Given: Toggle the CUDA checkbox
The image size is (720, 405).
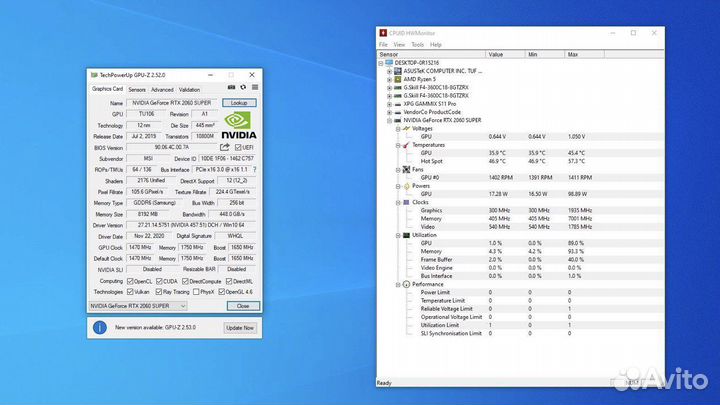Looking at the screenshot, I should coord(159,281).
